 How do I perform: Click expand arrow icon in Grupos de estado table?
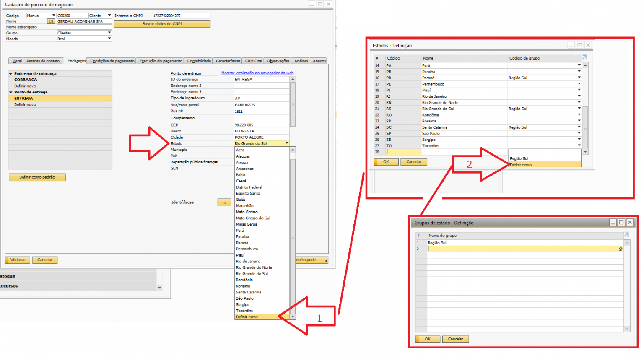(x=626, y=235)
